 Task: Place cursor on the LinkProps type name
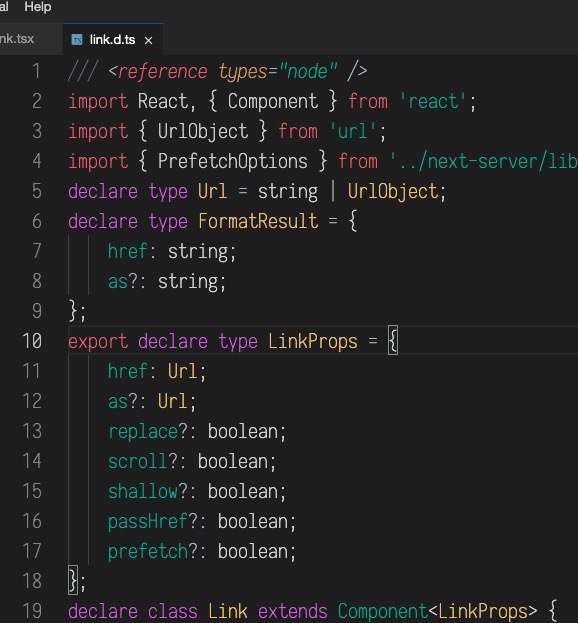click(313, 342)
